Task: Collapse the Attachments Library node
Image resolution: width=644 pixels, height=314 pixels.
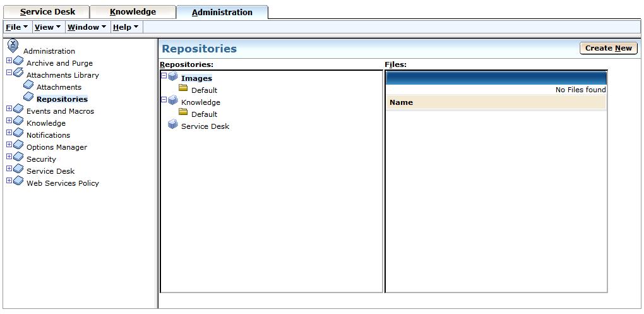Action: click(9, 73)
